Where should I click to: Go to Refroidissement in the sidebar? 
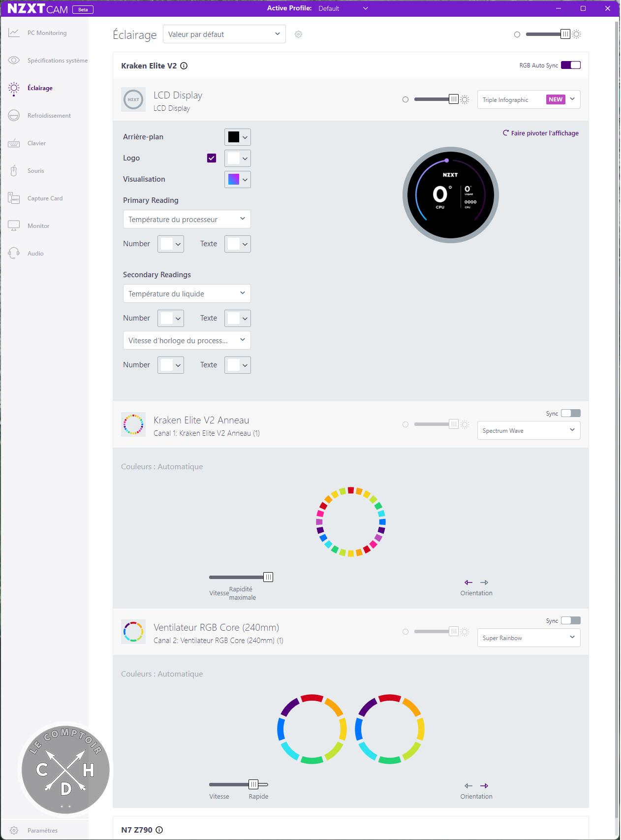point(49,116)
